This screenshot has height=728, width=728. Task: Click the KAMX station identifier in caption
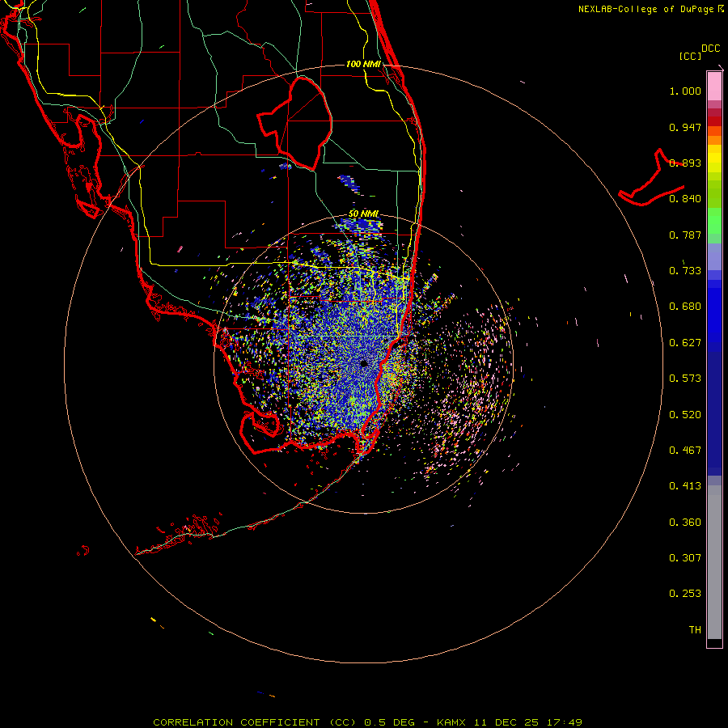point(451,722)
